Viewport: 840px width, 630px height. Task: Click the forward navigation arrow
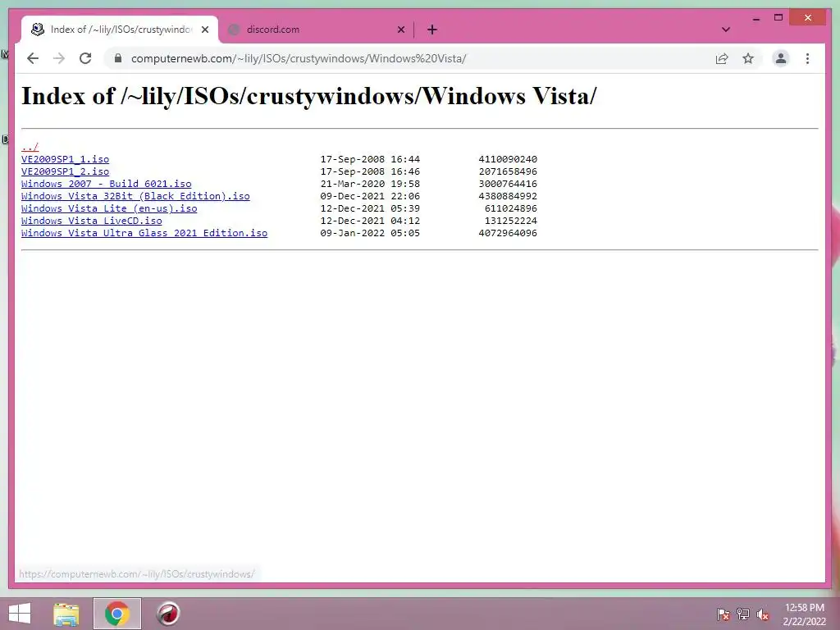tap(59, 58)
